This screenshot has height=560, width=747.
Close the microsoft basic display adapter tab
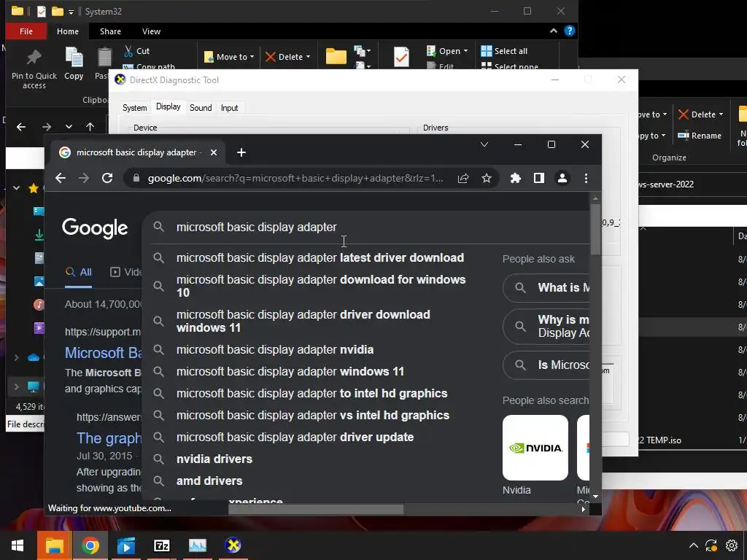coord(214,152)
